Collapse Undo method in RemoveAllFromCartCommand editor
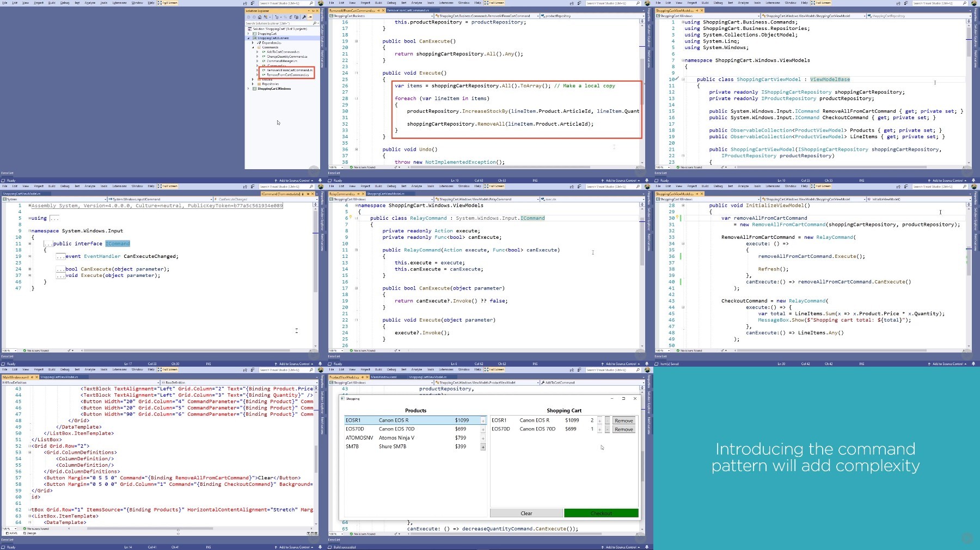Viewport: 980px width, 550px height. [x=357, y=149]
